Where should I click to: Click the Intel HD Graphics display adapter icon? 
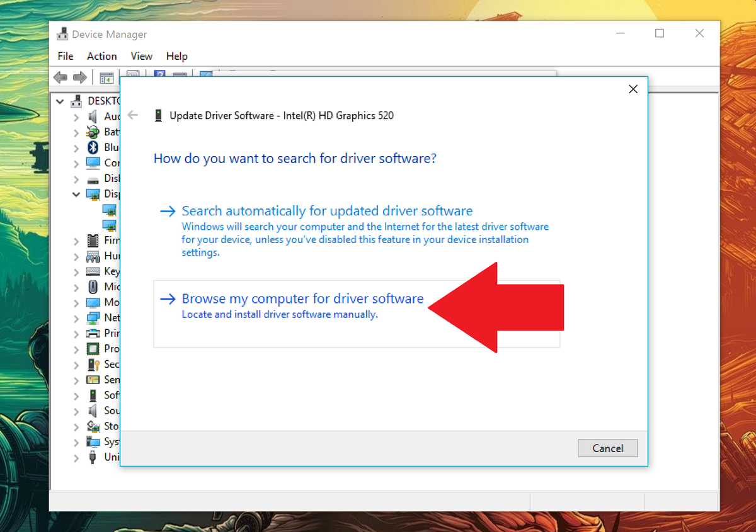tap(108, 210)
